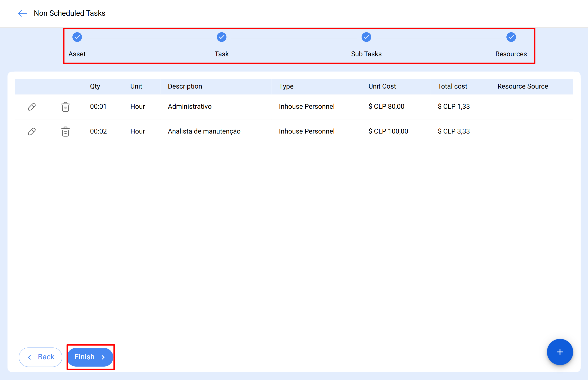Screen dimensions: 588x380
Task: Switch to the Task step
Action: point(221,54)
